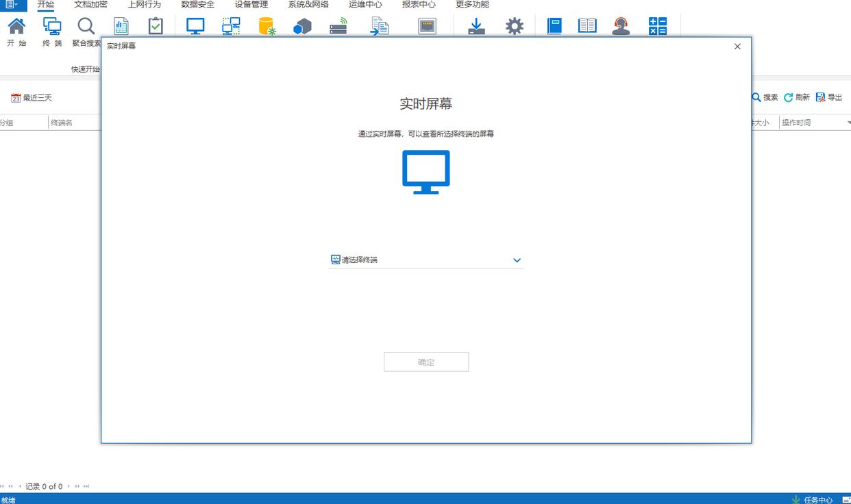Switch to the 运维中心 tab
The width and height of the screenshot is (851, 504).
[x=365, y=5]
